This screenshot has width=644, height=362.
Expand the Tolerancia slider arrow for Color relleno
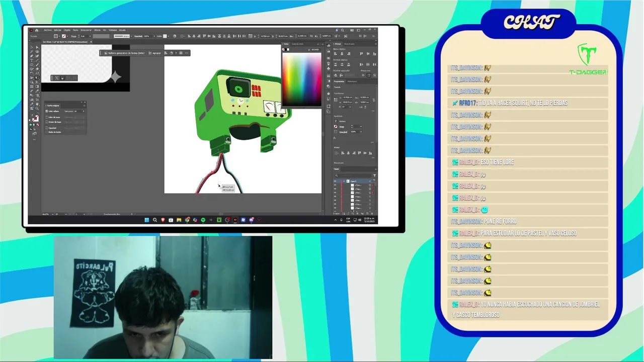coord(84,111)
